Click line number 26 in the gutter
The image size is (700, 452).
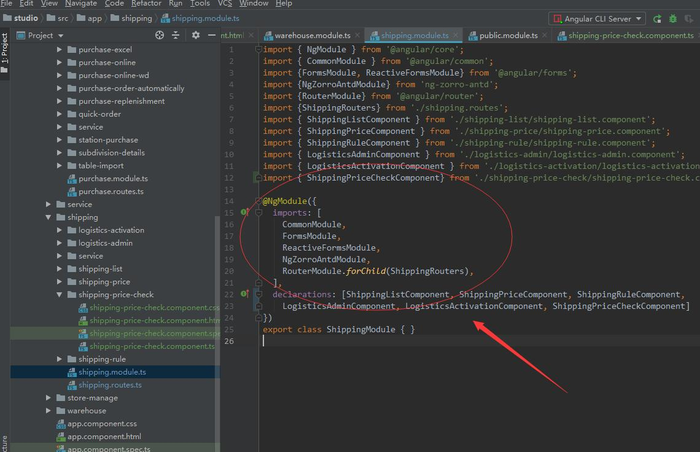pyautogui.click(x=229, y=341)
